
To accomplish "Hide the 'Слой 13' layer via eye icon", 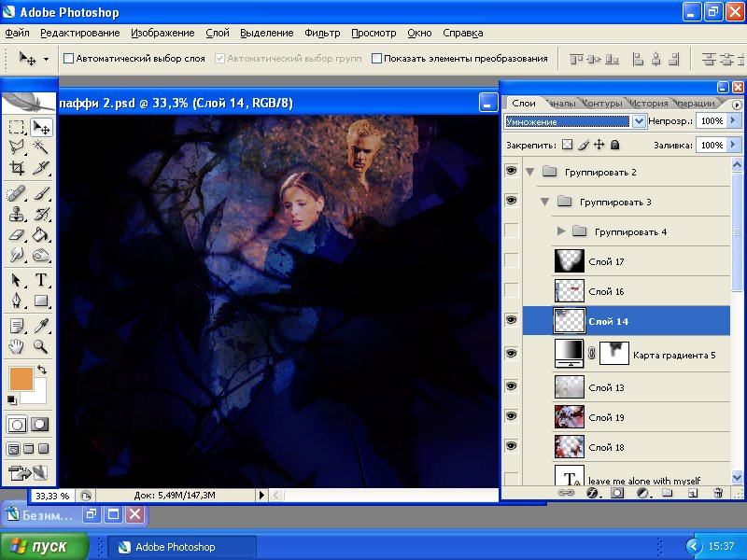I will click(x=511, y=387).
